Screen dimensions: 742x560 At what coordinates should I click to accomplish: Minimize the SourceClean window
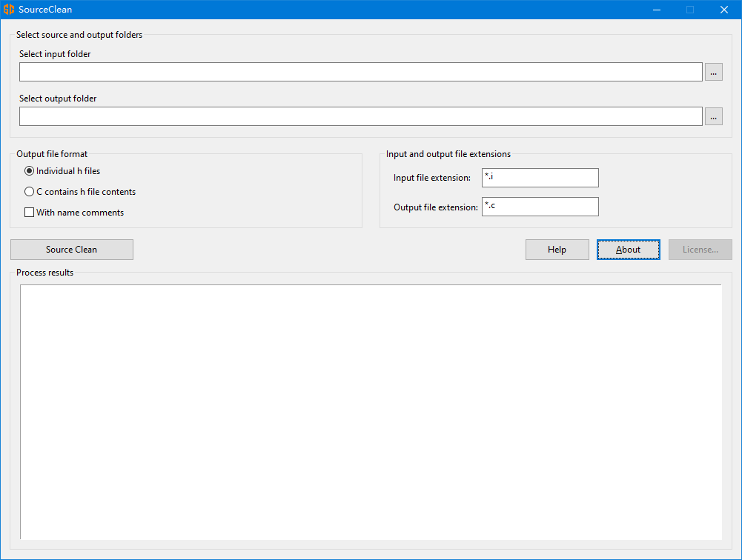[x=656, y=10]
